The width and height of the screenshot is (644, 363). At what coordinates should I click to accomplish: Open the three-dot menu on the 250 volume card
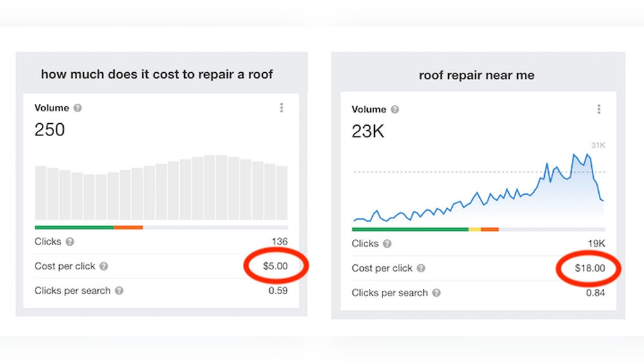281,108
